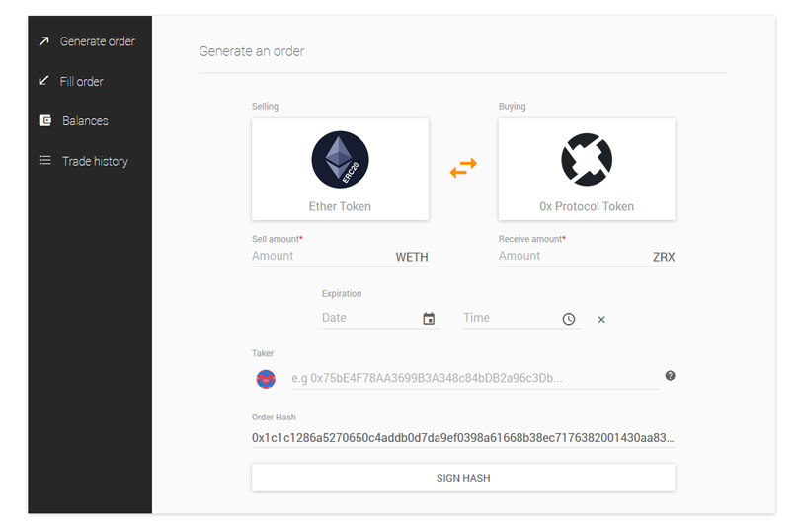Select the Order Hash value text

pyautogui.click(x=463, y=438)
